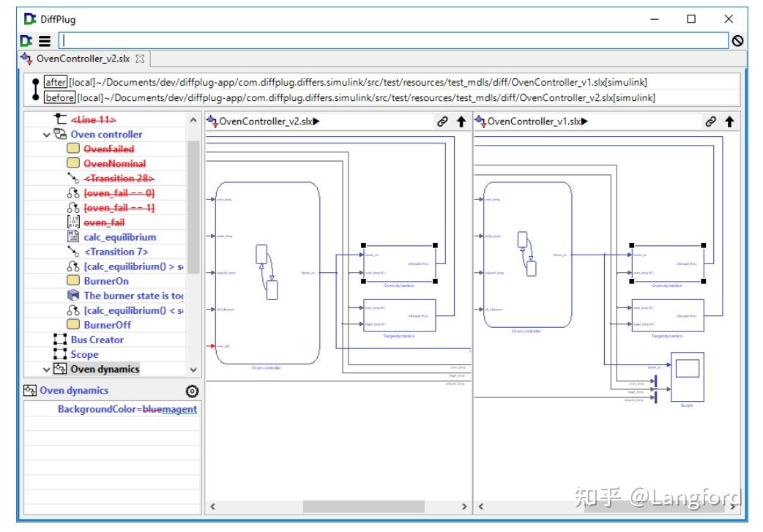The width and height of the screenshot is (763, 532).
Task: Select <Transition 7> tree row
Action: (116, 252)
